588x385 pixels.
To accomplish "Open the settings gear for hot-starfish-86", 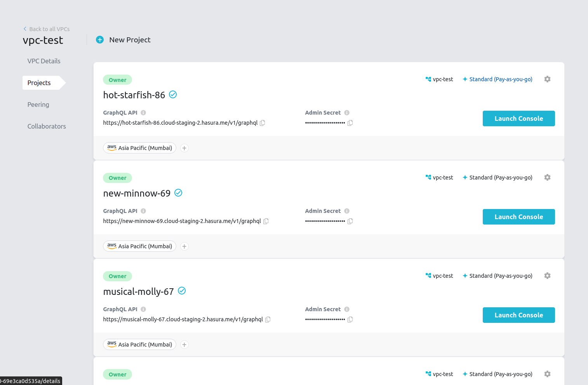I will click(547, 79).
